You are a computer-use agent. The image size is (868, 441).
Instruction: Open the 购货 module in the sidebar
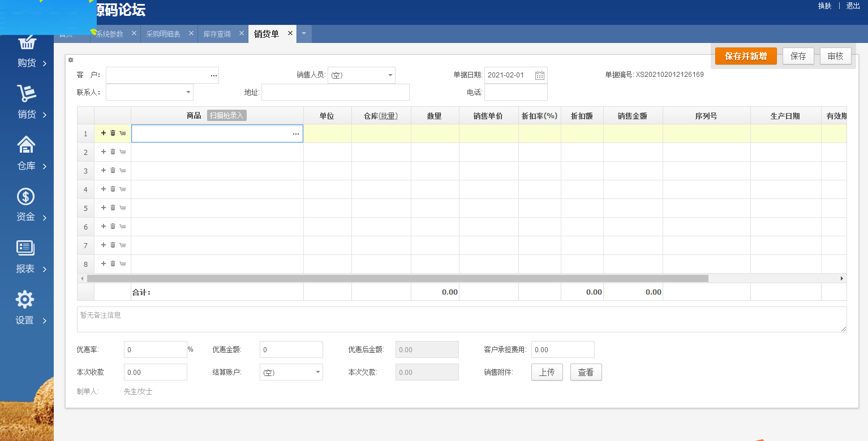(26, 51)
